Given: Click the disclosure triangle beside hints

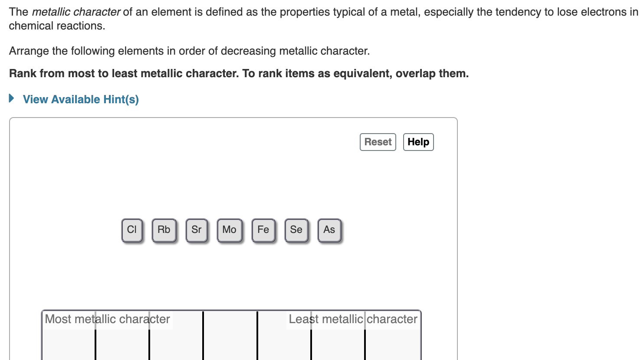Looking at the screenshot, I should point(11,98).
